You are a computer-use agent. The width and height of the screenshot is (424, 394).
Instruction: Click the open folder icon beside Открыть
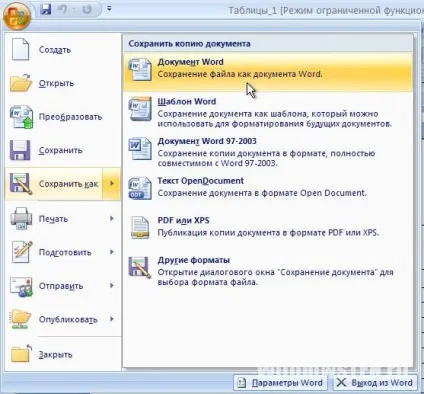[x=21, y=82]
